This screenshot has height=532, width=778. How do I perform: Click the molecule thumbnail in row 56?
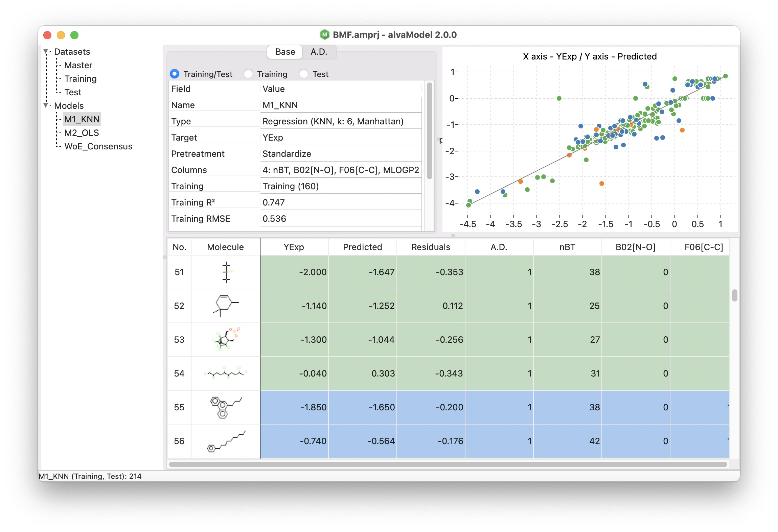click(226, 441)
